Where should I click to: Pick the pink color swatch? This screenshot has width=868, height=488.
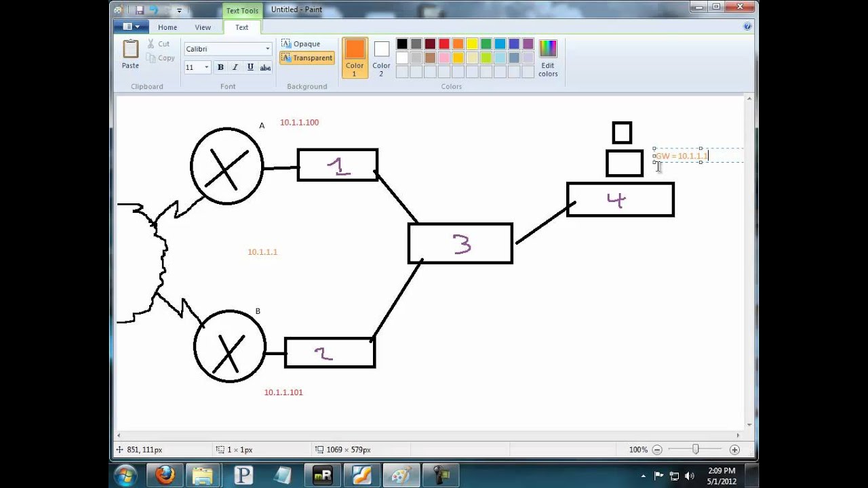click(444, 58)
